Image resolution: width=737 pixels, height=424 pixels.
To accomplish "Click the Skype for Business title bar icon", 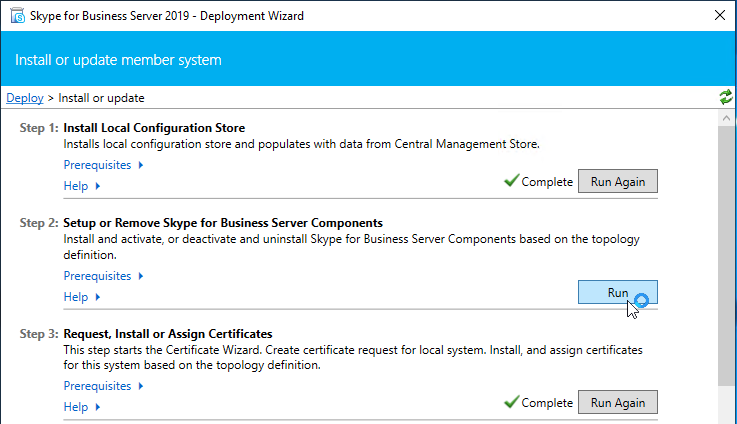I will click(17, 16).
